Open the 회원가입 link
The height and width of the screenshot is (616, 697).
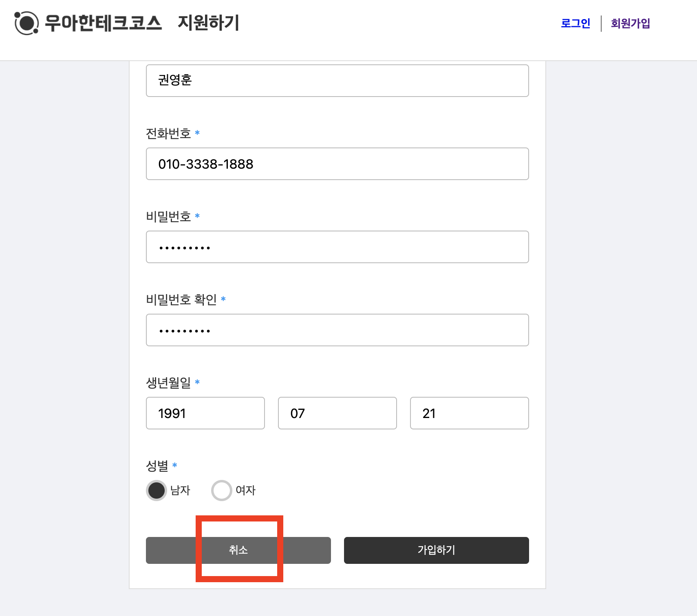(630, 23)
